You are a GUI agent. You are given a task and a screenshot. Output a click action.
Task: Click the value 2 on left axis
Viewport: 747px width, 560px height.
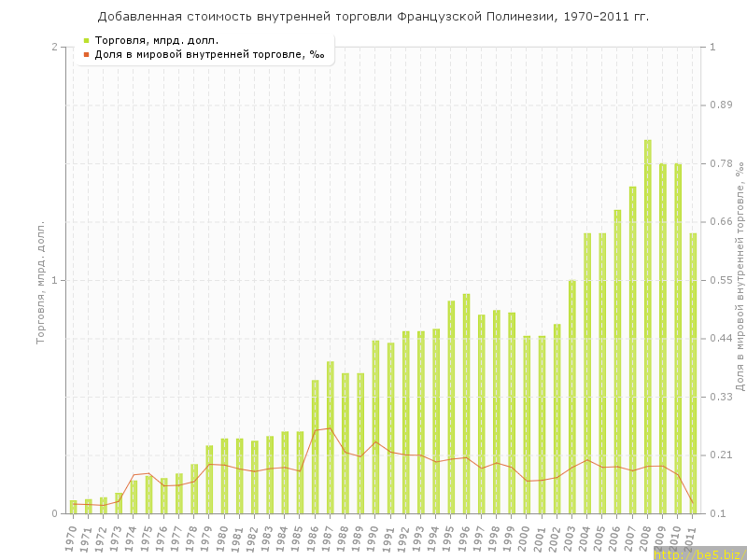point(54,47)
